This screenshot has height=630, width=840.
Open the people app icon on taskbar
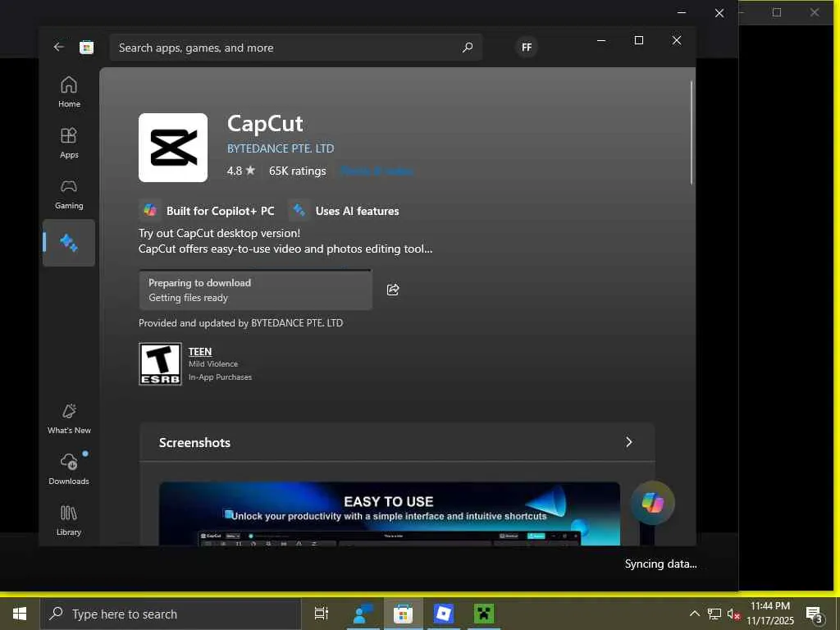click(x=363, y=614)
